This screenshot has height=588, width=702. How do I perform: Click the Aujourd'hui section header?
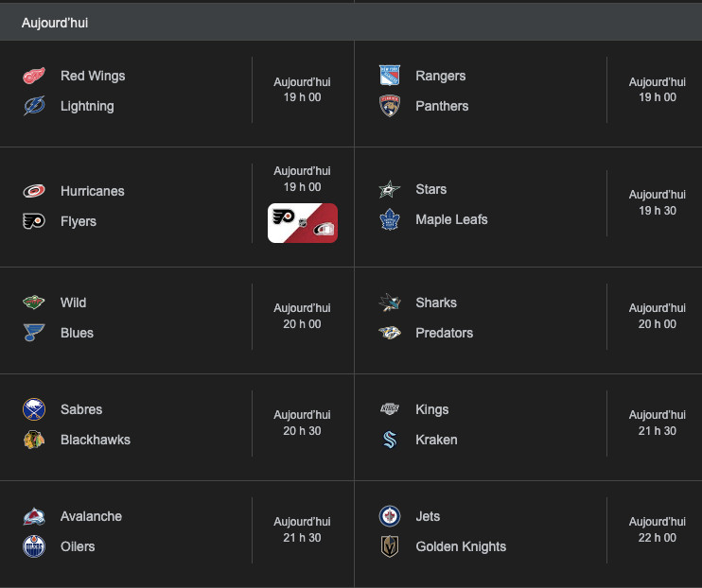55,22
